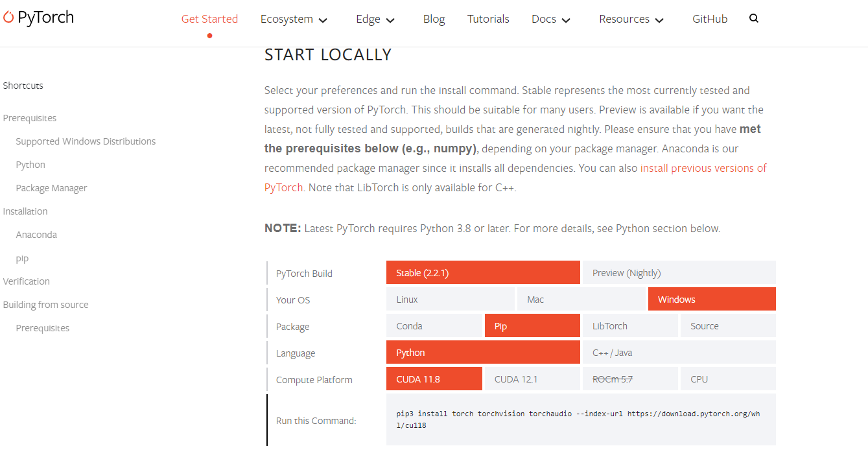Screen dimensions: 868x459
Task: Expand the Docs dropdown menu
Action: click(x=551, y=19)
